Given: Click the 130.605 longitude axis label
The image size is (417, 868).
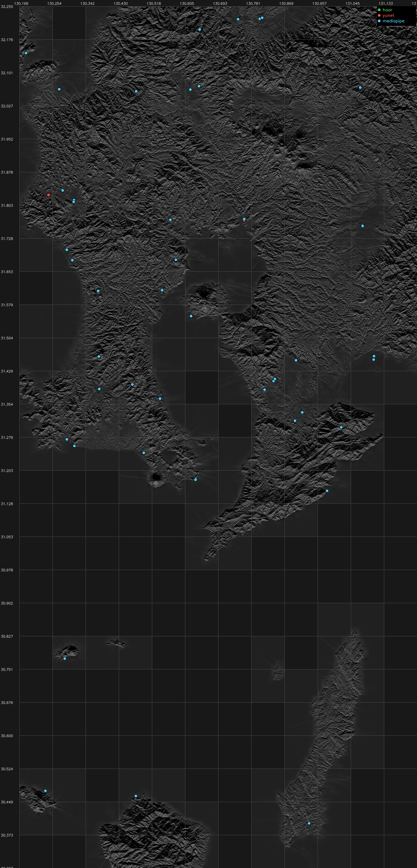Looking at the screenshot, I should pyautogui.click(x=187, y=3).
